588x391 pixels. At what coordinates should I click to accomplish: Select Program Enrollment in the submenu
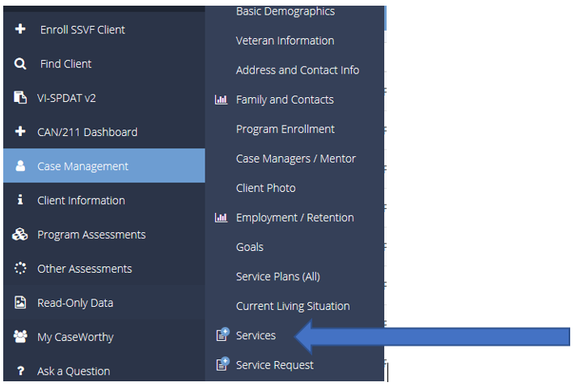(x=285, y=129)
